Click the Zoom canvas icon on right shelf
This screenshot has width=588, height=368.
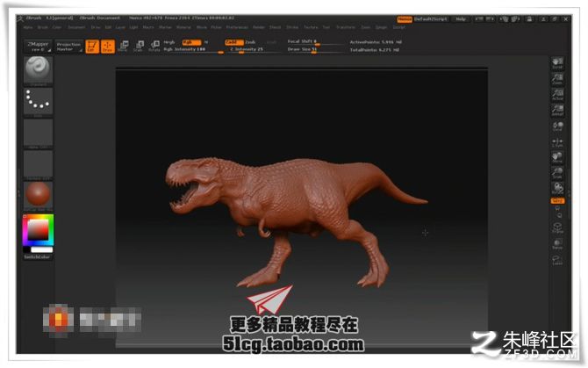(x=557, y=79)
